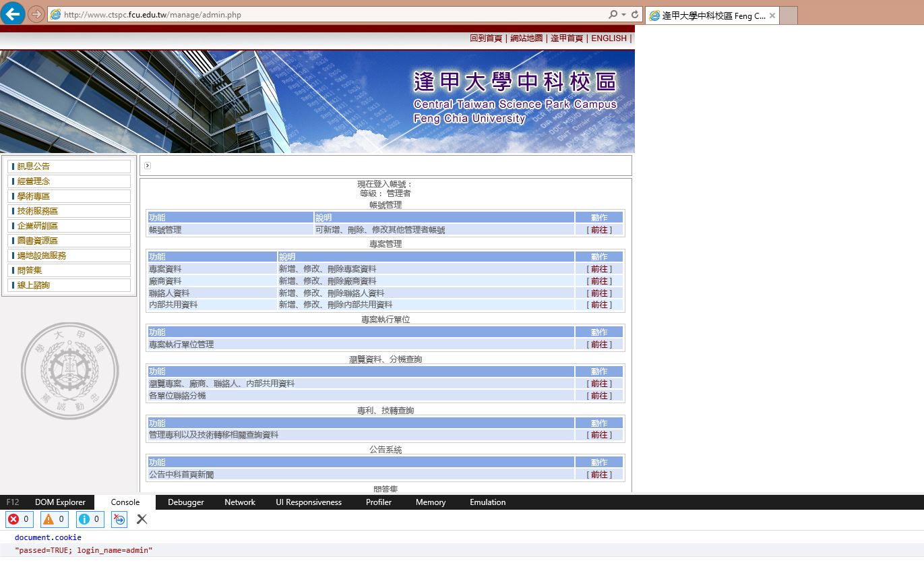This screenshot has width=924, height=565.
Task: Toggle console warnings filter icon
Action: [x=55, y=519]
